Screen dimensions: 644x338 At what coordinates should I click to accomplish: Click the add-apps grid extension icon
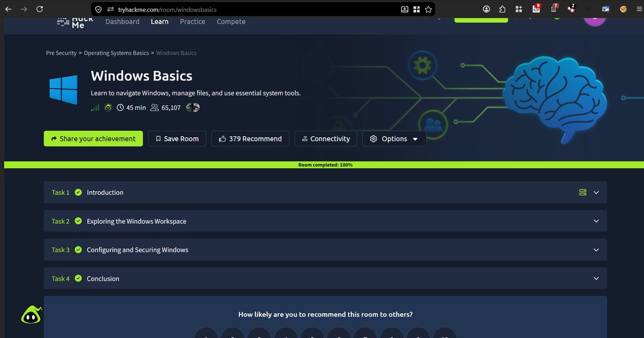pos(518,9)
